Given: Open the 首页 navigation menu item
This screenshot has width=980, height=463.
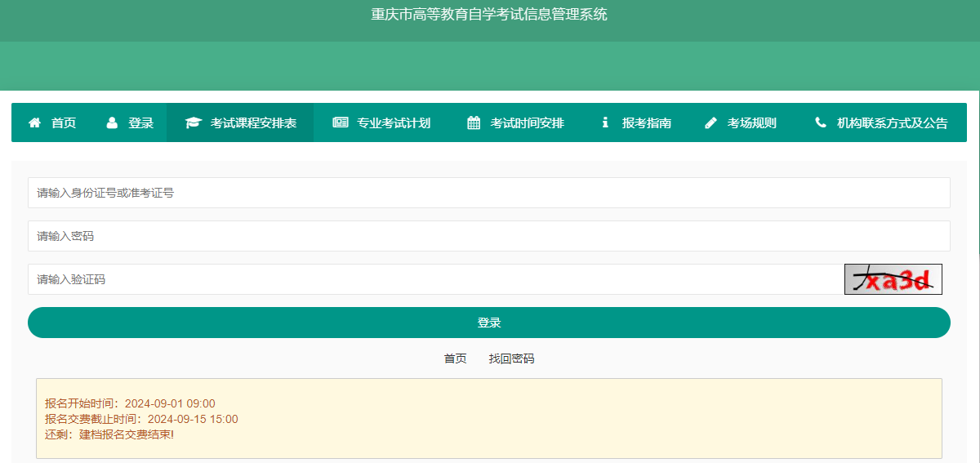Looking at the screenshot, I should pyautogui.click(x=64, y=123).
